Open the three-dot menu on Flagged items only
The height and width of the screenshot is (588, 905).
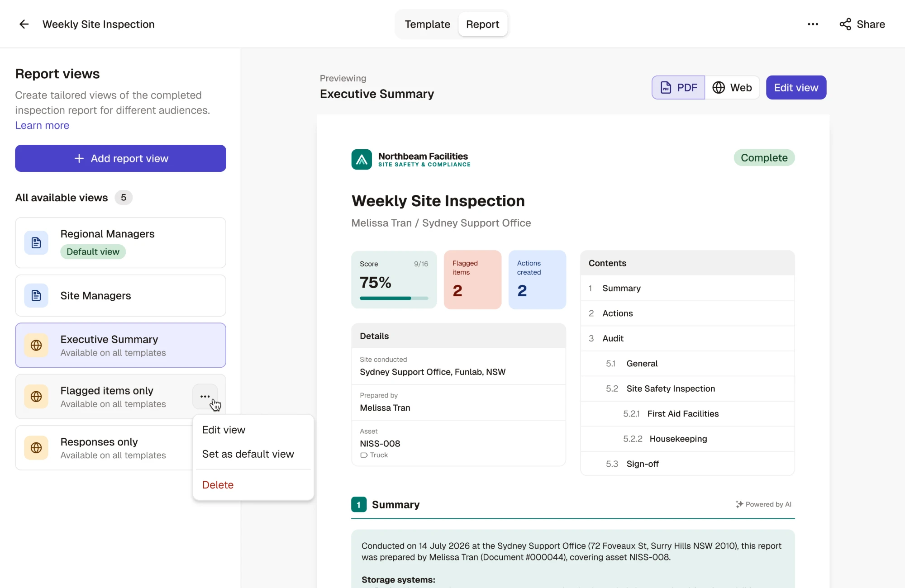click(205, 397)
